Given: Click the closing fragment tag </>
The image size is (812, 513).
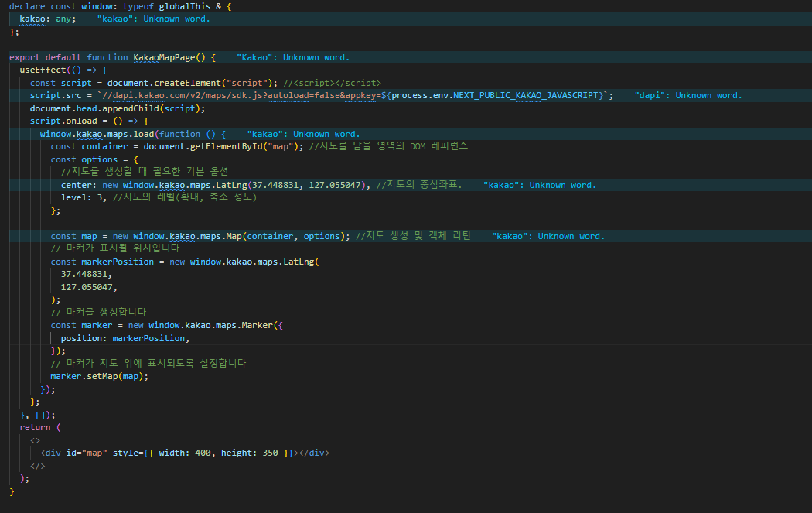Looking at the screenshot, I should tap(37, 466).
